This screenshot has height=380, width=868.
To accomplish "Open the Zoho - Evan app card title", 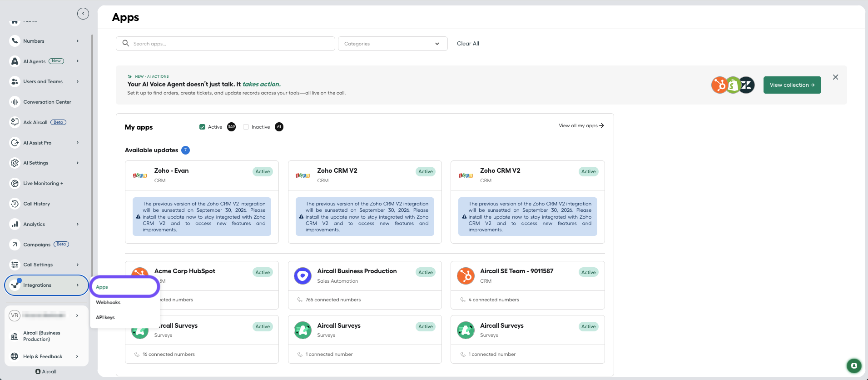I will [171, 170].
